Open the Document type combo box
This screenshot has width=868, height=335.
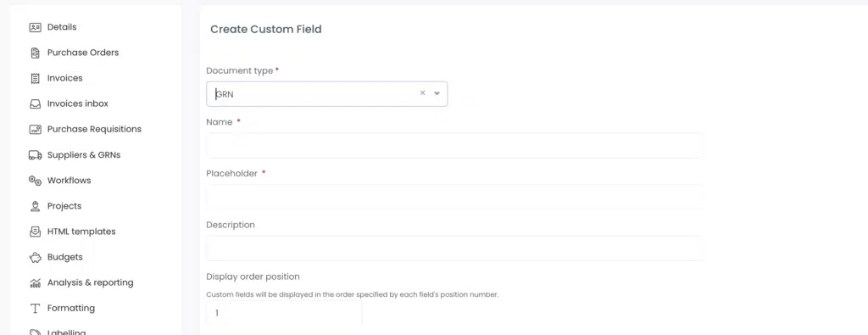(326, 94)
